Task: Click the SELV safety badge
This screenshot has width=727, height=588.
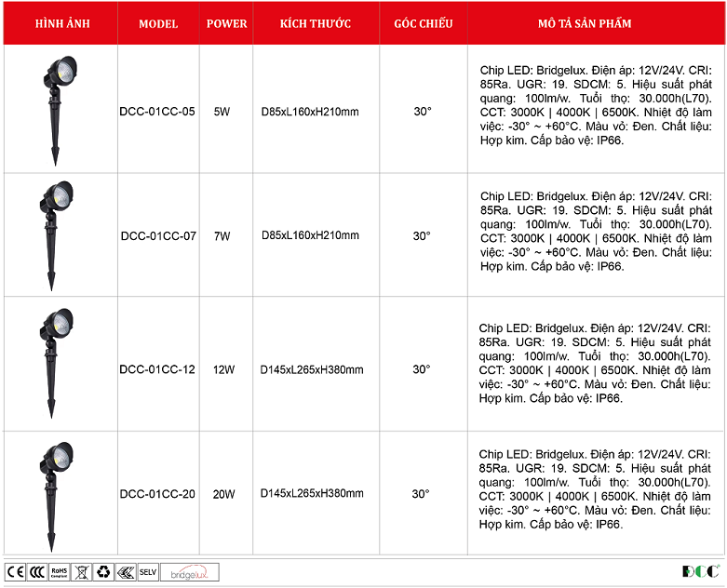Action: click(148, 571)
